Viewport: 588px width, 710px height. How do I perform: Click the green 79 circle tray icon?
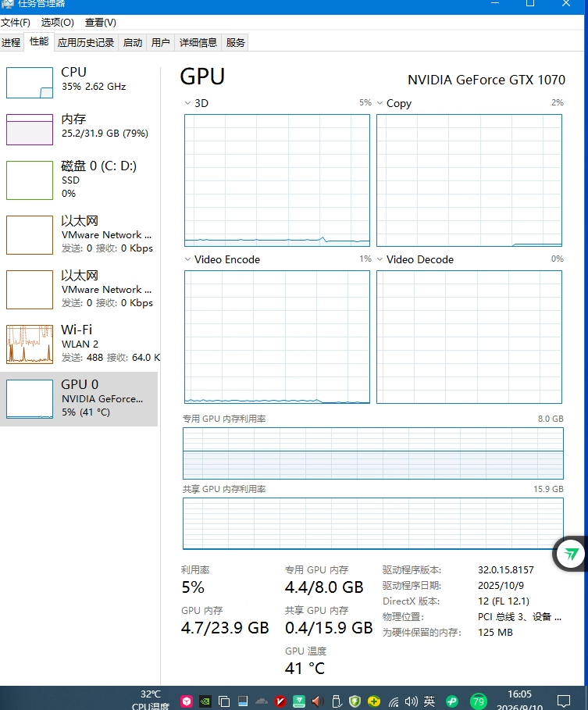click(479, 701)
